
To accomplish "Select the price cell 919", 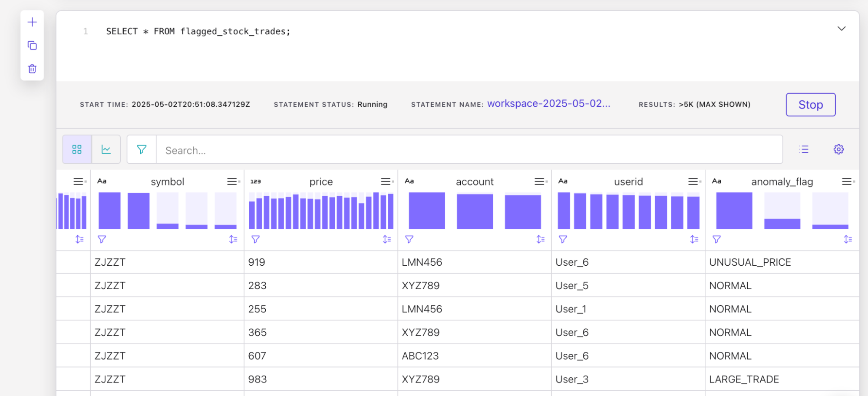I will click(321, 262).
